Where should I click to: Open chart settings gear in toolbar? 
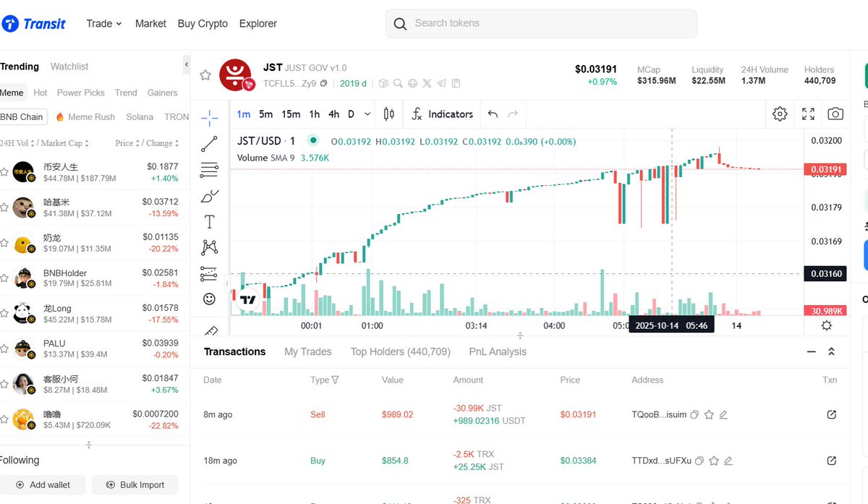pyautogui.click(x=780, y=114)
